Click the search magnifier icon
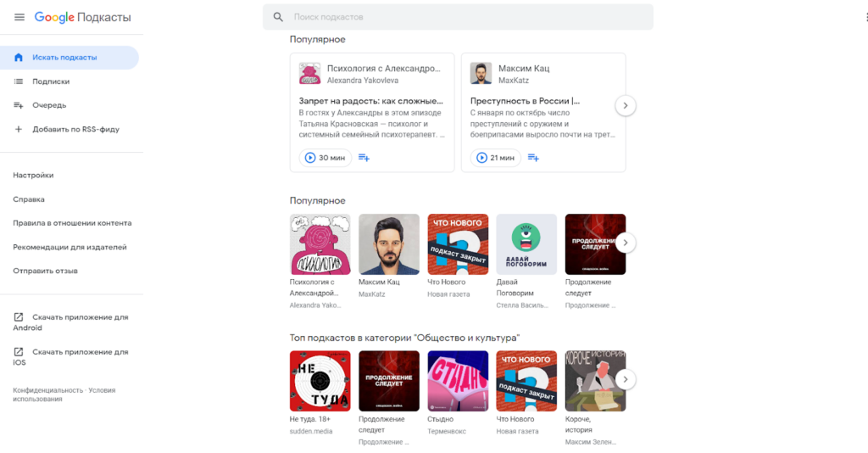The width and height of the screenshot is (868, 453). coord(278,17)
